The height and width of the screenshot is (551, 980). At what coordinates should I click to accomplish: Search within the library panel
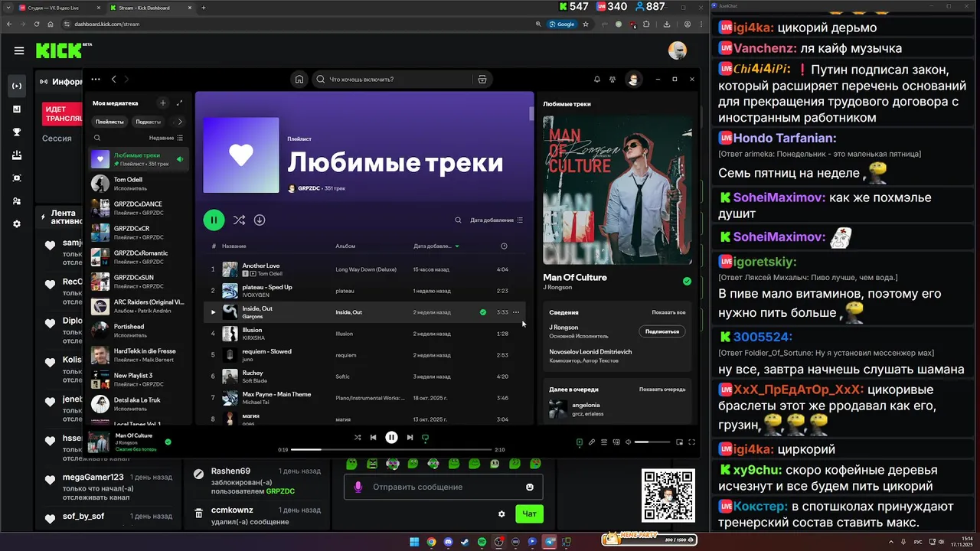[x=97, y=138]
